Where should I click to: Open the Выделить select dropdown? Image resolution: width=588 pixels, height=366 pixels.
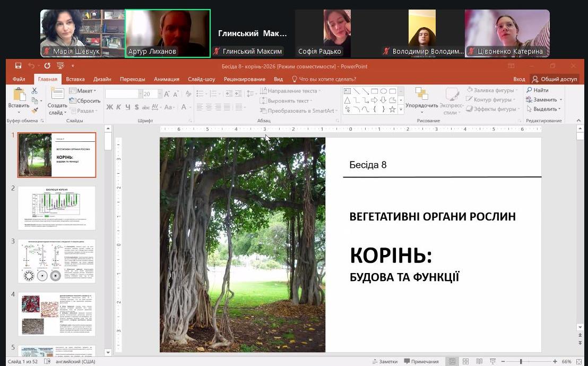click(x=544, y=109)
